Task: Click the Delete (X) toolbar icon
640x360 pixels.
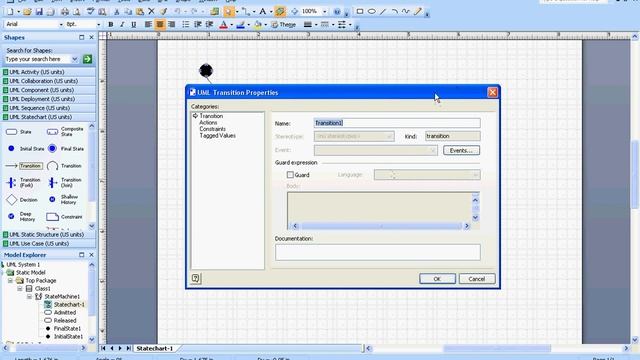Action: coord(151,11)
